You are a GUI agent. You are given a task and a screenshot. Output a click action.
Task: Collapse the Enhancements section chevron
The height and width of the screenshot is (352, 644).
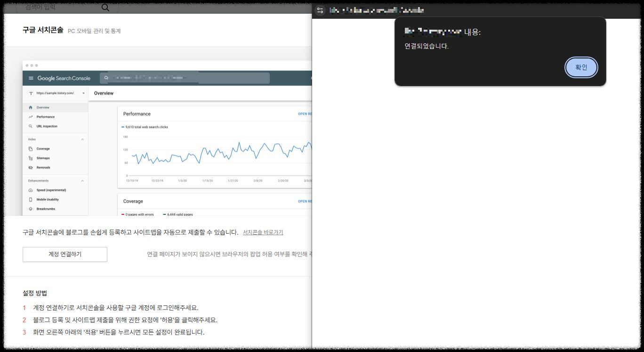point(82,181)
